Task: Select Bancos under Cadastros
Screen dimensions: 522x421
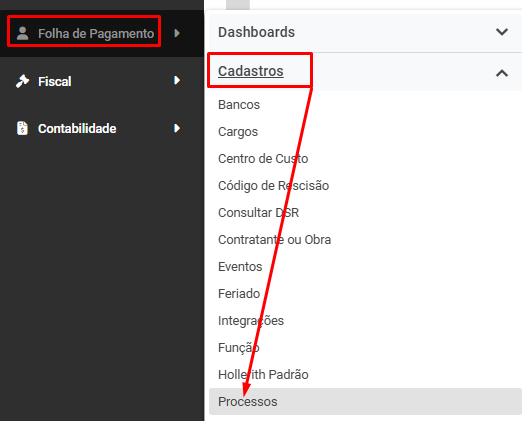Action: pos(239,105)
